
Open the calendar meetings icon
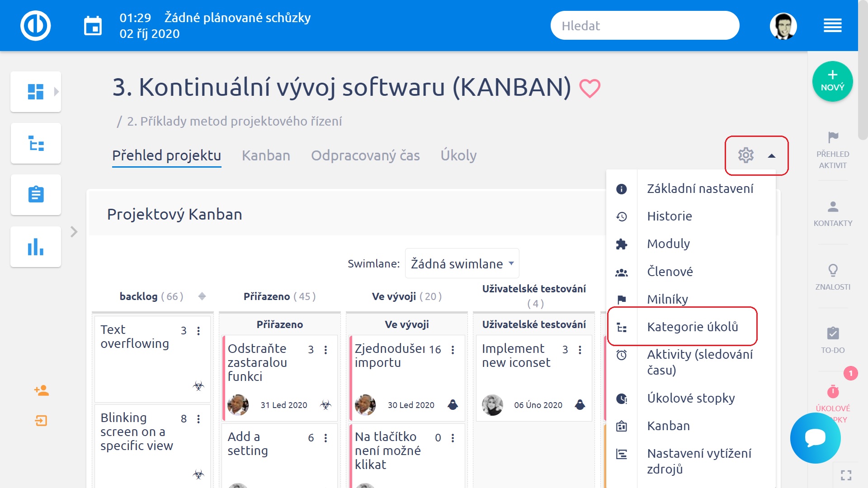point(93,26)
